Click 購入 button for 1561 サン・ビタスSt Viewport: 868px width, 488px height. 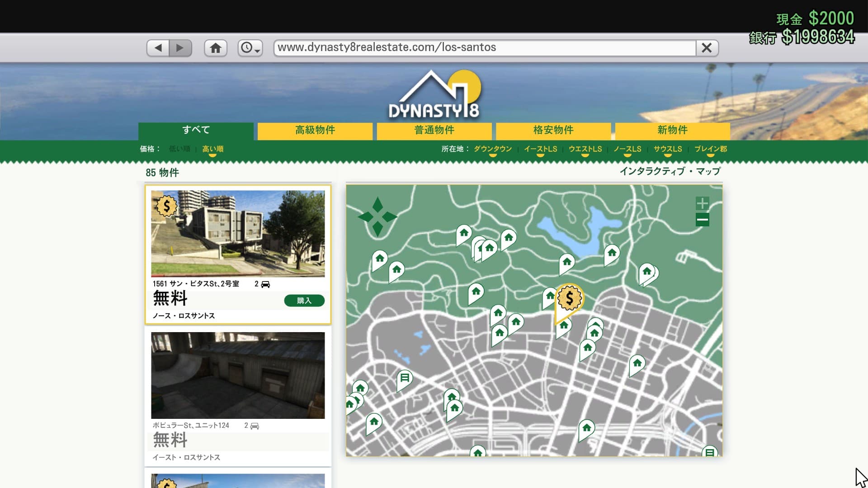[304, 300]
